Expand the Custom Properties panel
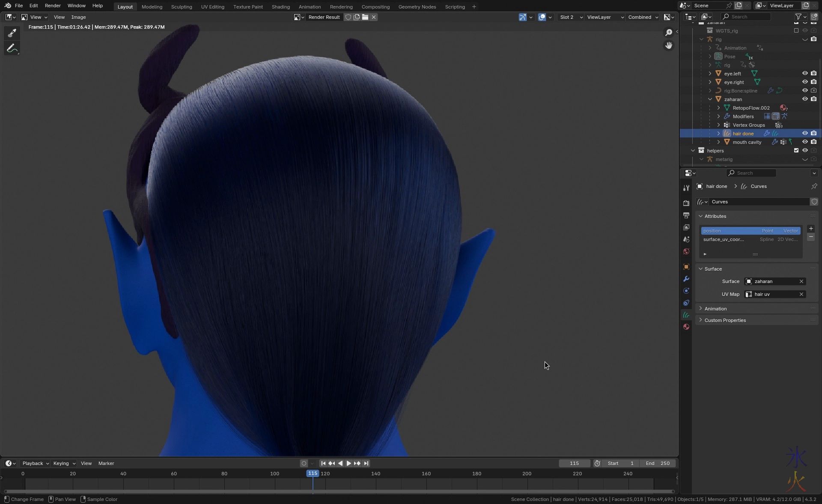The height and width of the screenshot is (504, 822). coord(725,320)
